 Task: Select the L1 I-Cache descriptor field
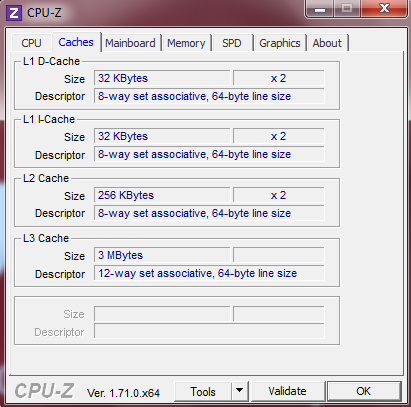coord(209,154)
